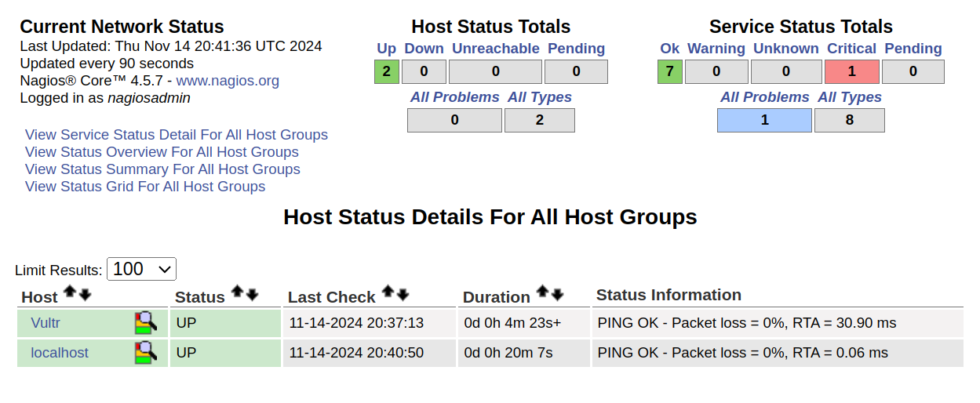Click service All Types count 8
The image size is (980, 403).
[x=850, y=120]
